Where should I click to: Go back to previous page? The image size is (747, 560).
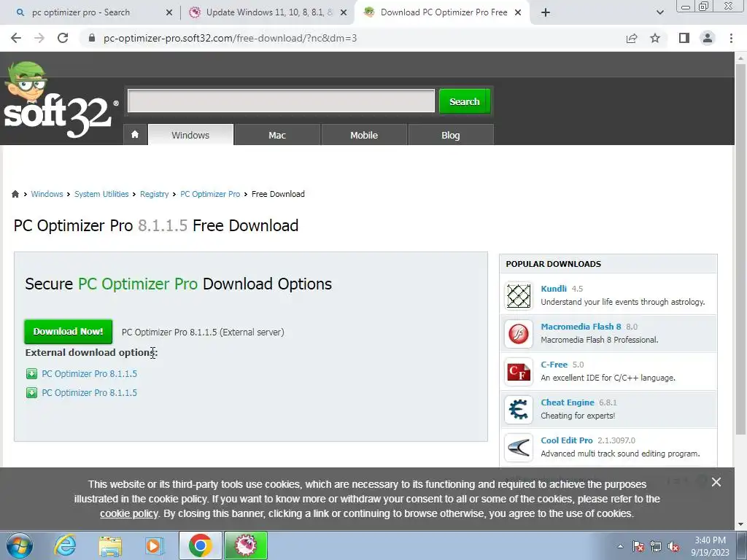[x=16, y=38]
